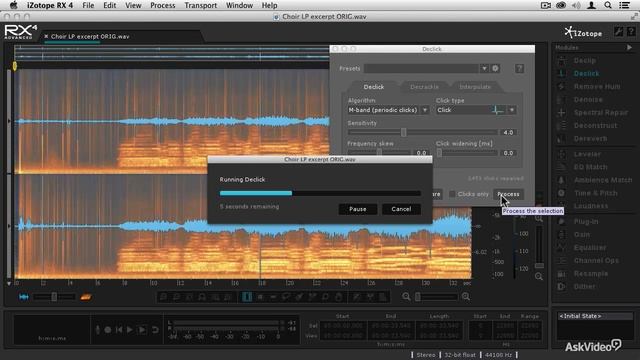Open the Ambience Match module

tap(602, 180)
